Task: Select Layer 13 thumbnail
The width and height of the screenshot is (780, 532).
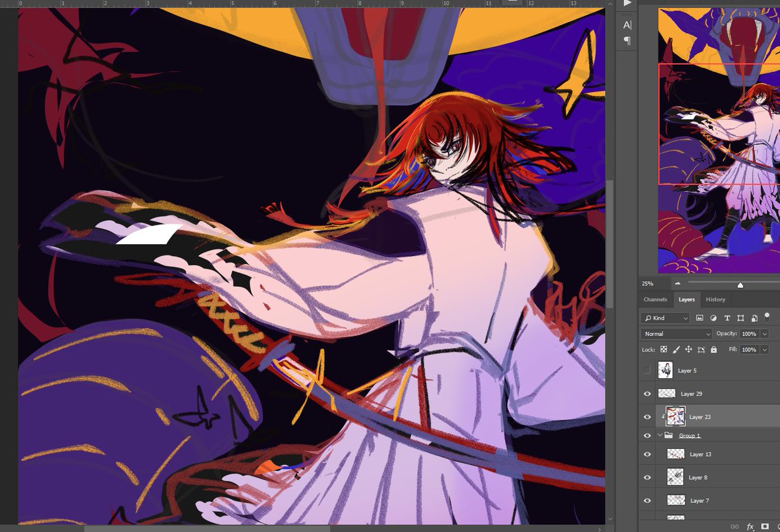Action: (x=675, y=454)
